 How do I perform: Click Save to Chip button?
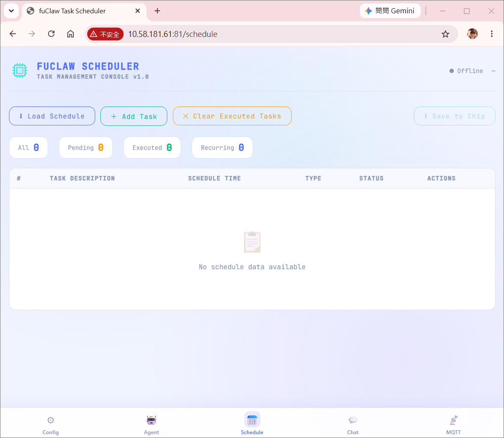pos(455,116)
